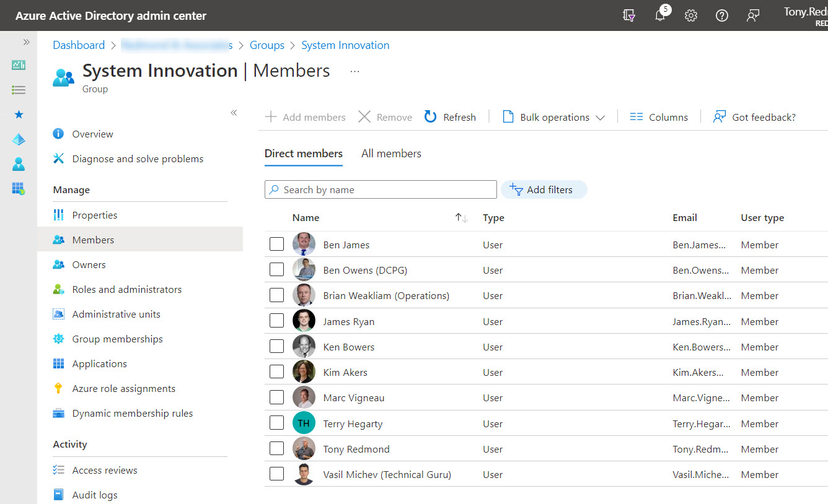Viewport: 828px width, 504px height.
Task: Tick the Kim Akers checkbox
Action: pyautogui.click(x=276, y=371)
